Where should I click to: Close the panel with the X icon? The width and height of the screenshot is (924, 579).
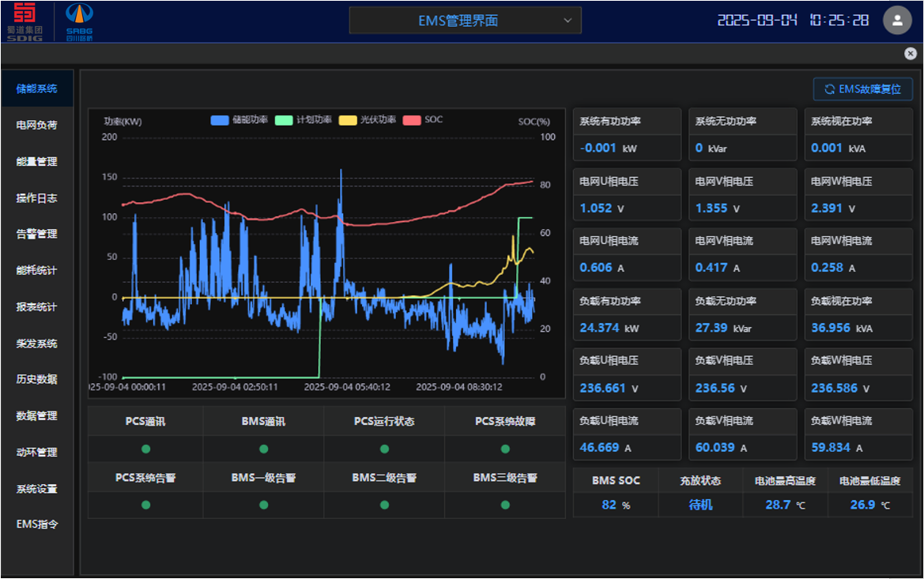[x=911, y=53]
